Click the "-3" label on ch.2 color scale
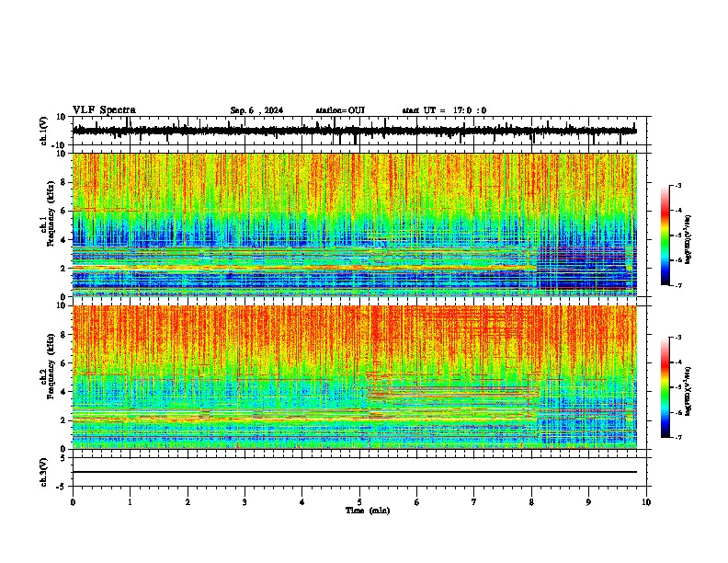728x563 pixels. pos(677,338)
